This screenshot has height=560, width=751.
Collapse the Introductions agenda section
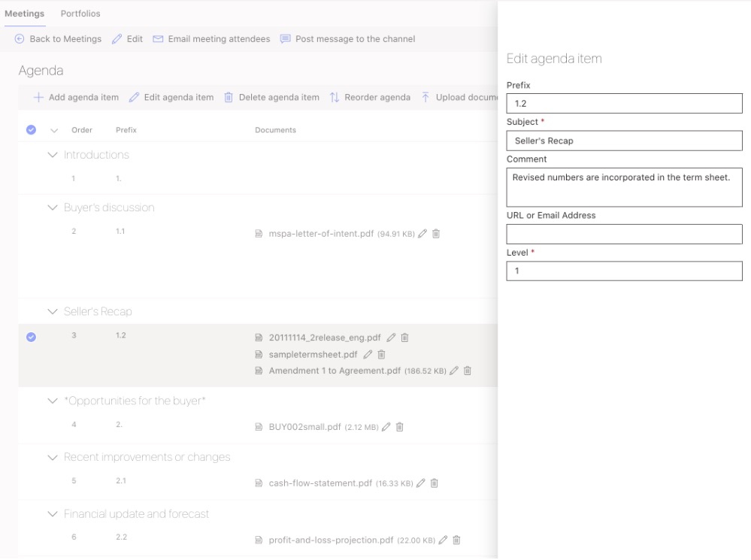click(51, 155)
